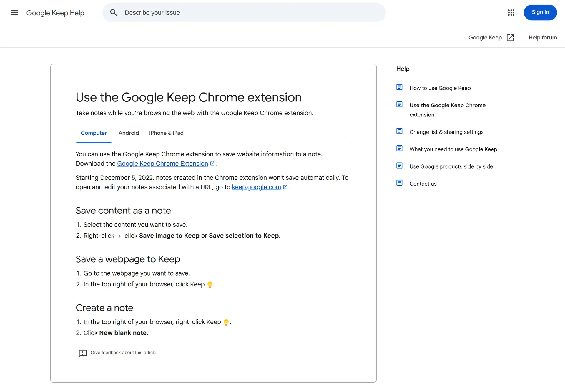Screen dimensions: 565x392
Task: Click external link icon after keep.google.com
Action: pyautogui.click(x=285, y=187)
